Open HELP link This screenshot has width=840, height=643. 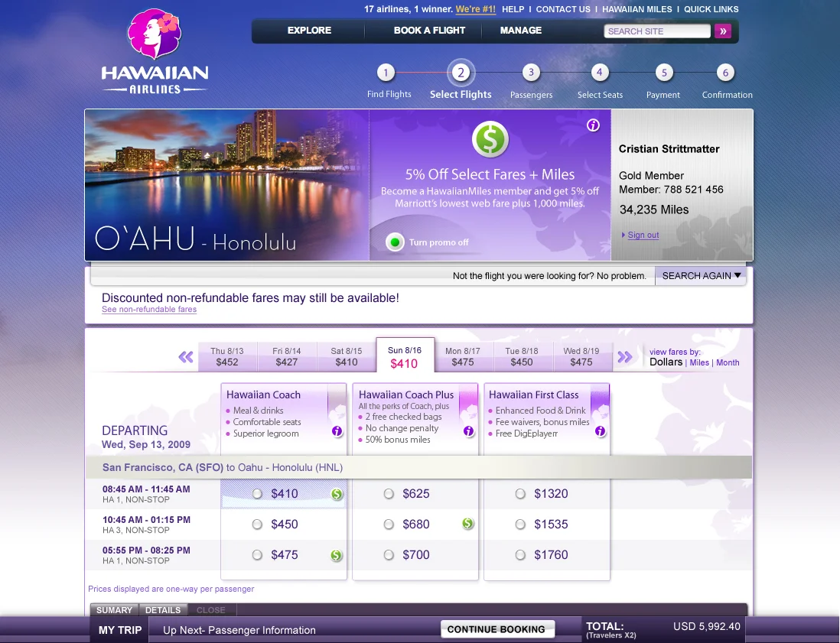tap(513, 9)
